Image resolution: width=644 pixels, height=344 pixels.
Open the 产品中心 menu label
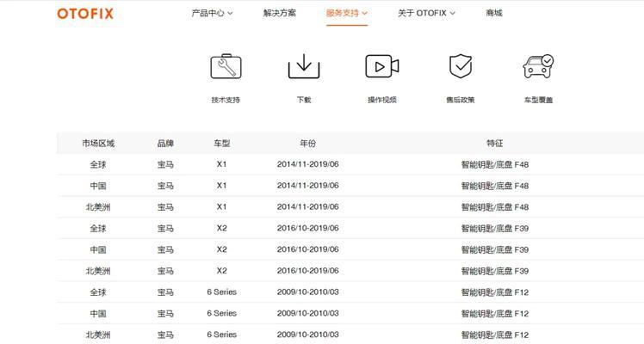(x=207, y=13)
